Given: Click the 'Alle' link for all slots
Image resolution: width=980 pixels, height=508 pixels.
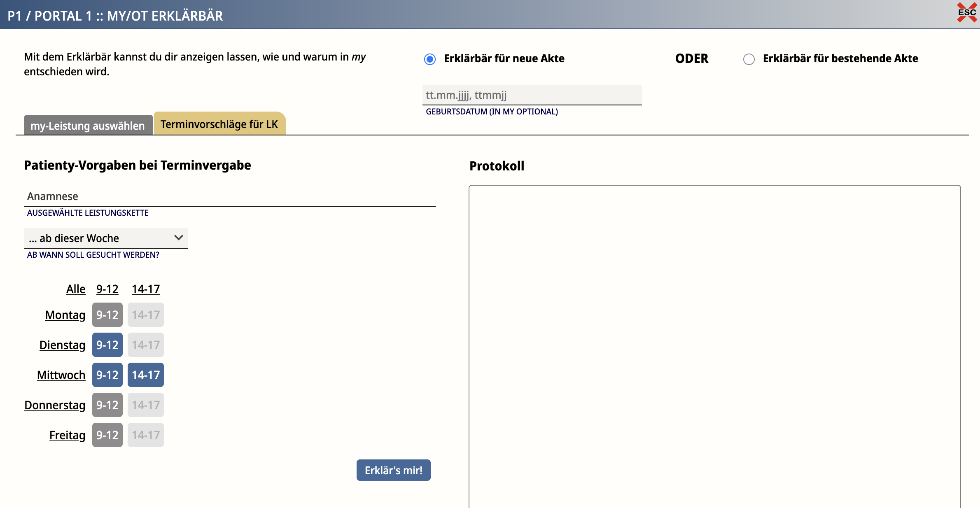Looking at the screenshot, I should point(76,289).
